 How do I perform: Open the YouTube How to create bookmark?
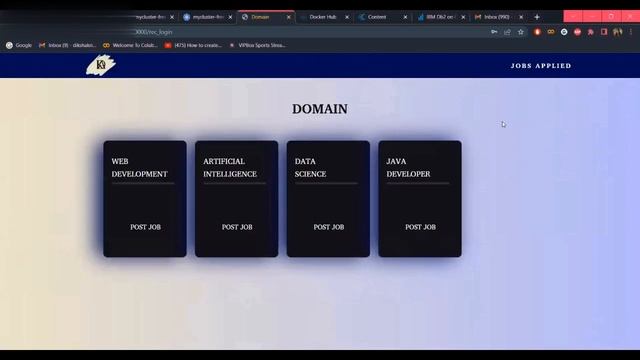(193, 45)
